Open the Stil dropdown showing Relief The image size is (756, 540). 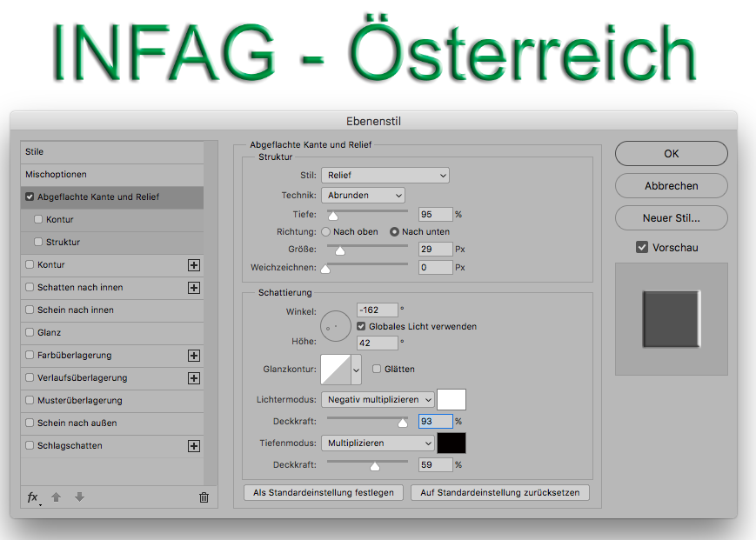tap(385, 176)
